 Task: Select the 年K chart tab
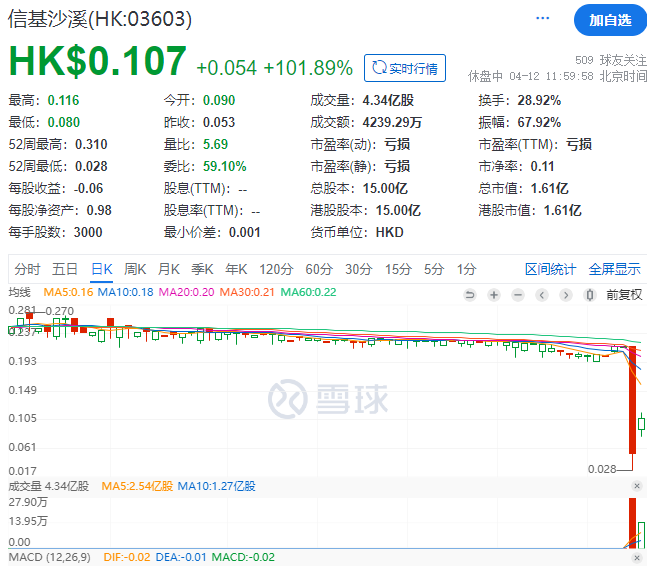[236, 269]
